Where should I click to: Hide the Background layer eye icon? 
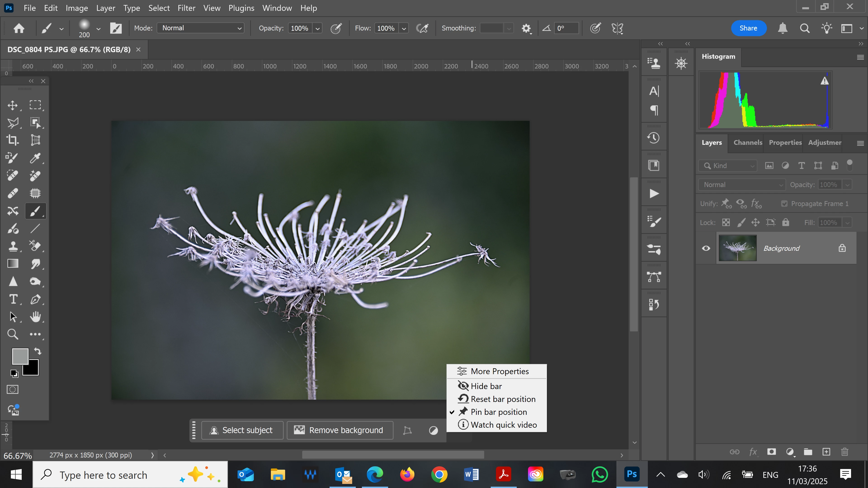[706, 248]
